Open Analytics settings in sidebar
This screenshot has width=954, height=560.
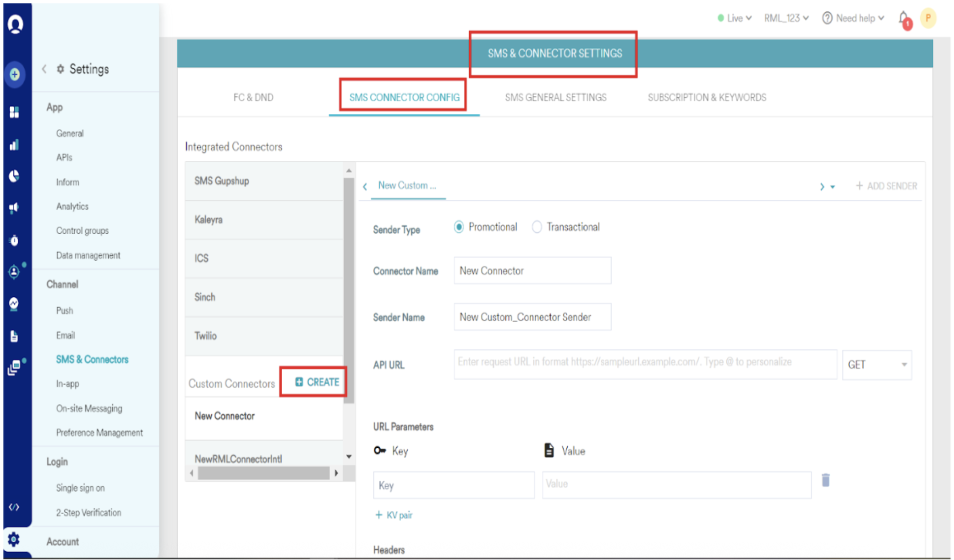point(72,207)
